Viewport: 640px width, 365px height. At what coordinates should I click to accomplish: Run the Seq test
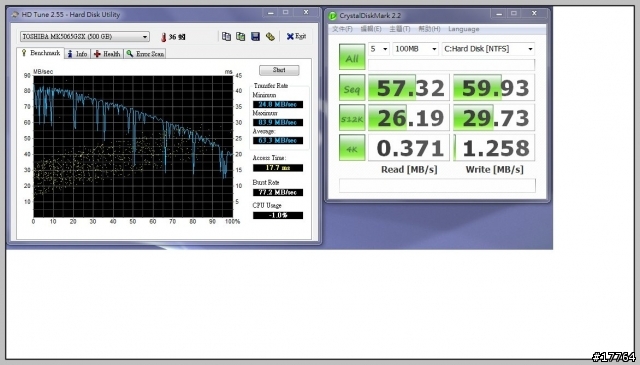(x=352, y=87)
